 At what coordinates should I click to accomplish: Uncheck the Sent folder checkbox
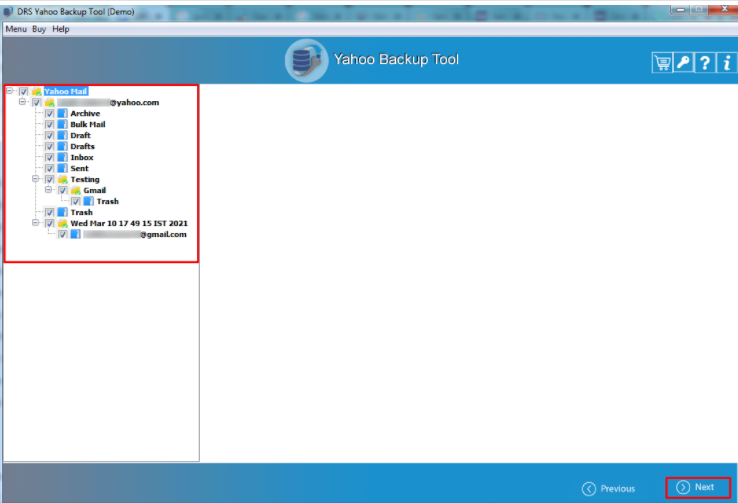coord(49,168)
